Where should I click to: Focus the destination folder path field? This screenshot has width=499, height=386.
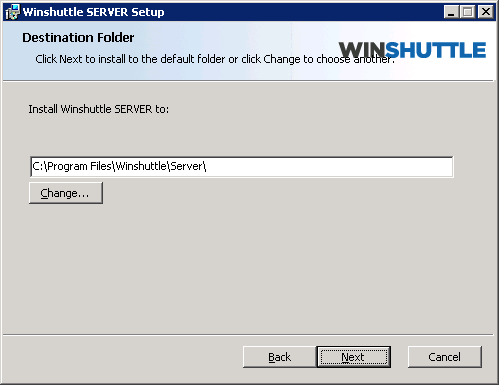pyautogui.click(x=242, y=167)
